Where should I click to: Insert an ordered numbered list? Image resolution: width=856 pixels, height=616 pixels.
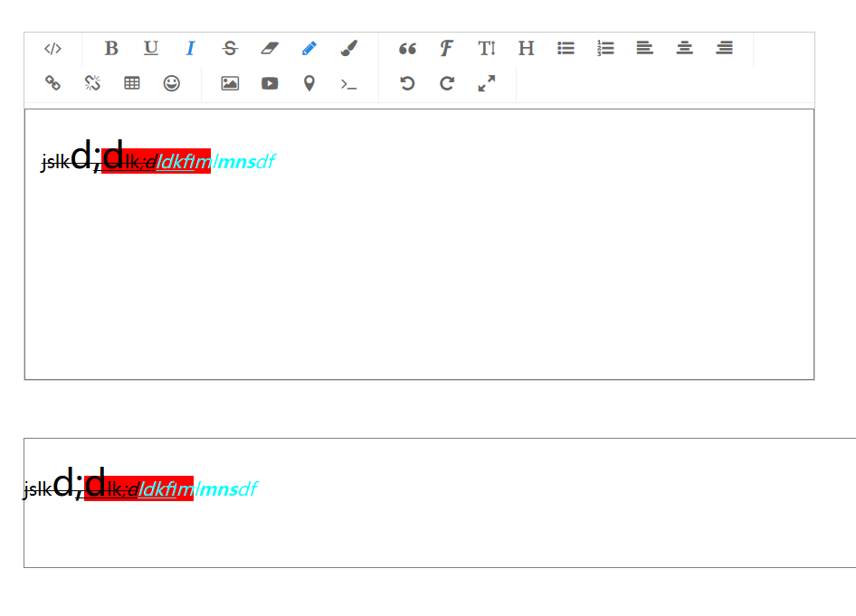click(605, 49)
